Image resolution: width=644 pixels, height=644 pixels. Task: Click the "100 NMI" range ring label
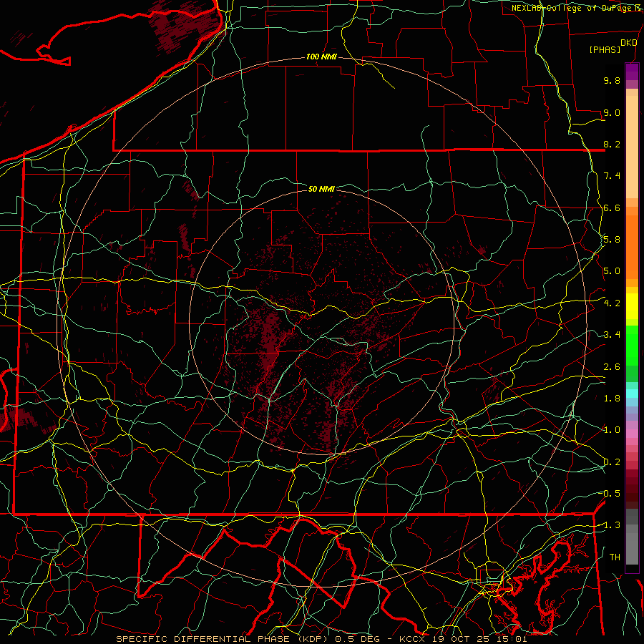coord(321,57)
